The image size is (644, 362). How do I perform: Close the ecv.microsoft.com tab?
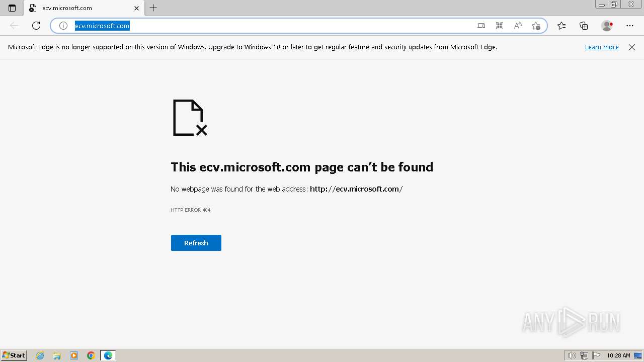(136, 8)
